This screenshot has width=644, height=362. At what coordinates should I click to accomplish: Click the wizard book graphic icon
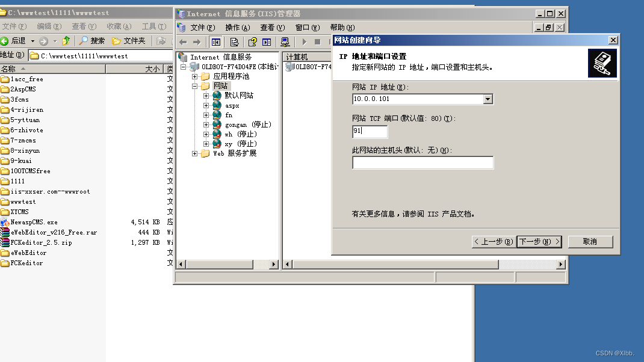pos(602,63)
